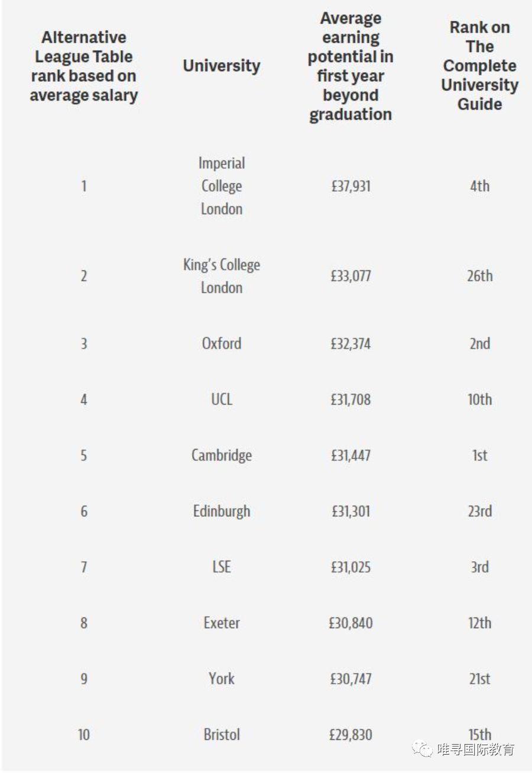This screenshot has height=773, width=532.
Task: Select LSE in the University column
Action: click(222, 567)
